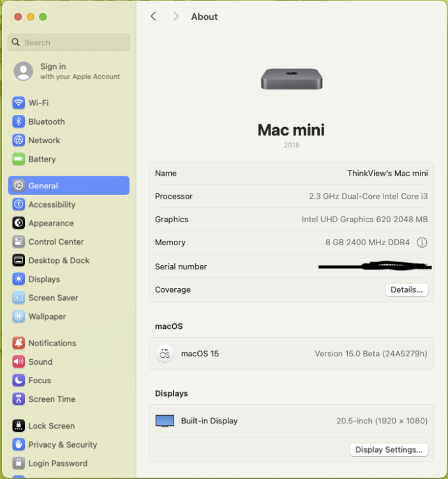Select the Wi-Fi sidebar label
The image size is (448, 479).
[38, 103]
